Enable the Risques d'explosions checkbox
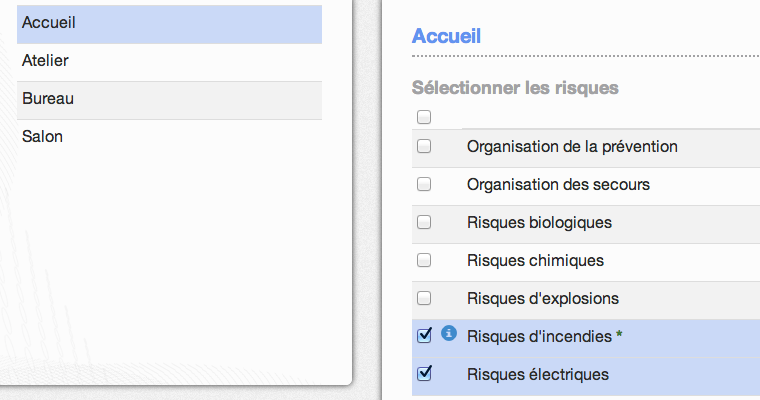The height and width of the screenshot is (400, 760). pyautogui.click(x=424, y=298)
